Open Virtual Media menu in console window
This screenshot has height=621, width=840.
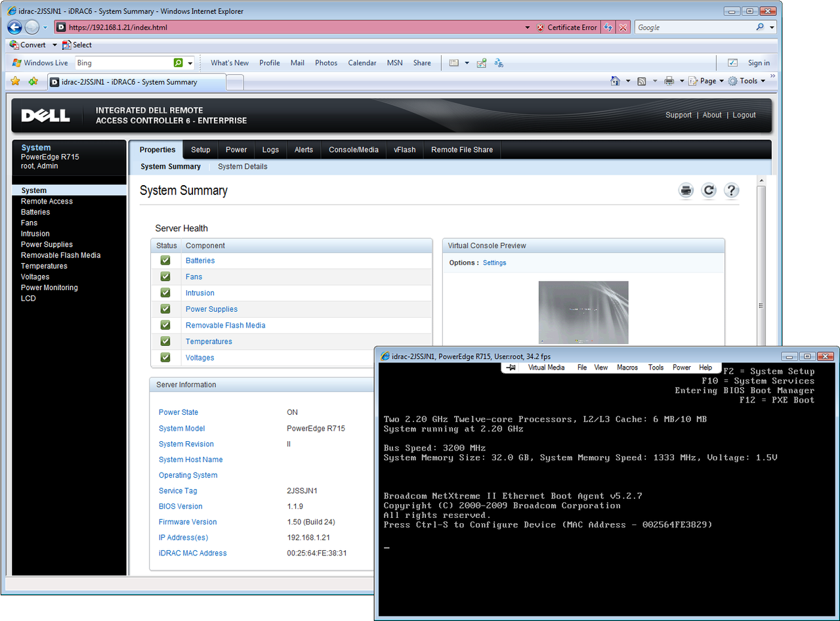click(x=547, y=368)
